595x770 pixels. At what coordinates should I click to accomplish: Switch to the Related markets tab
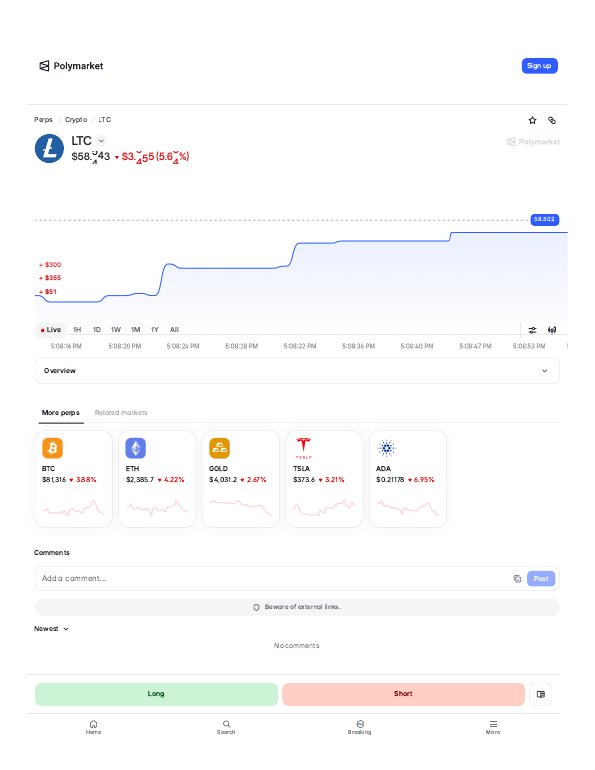[x=121, y=412]
